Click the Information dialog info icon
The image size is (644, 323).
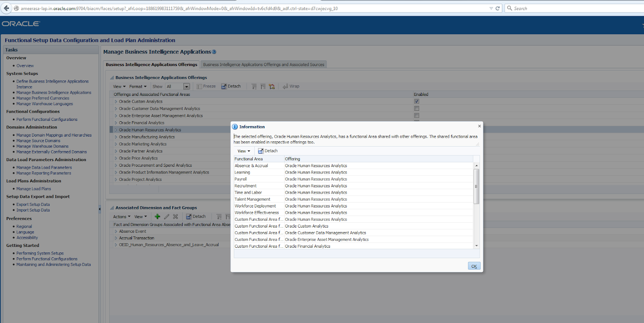point(235,126)
